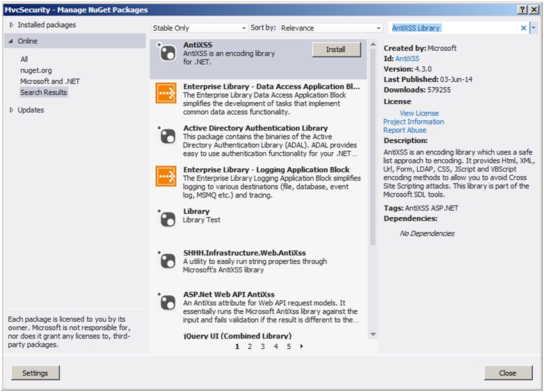Install the AntiXSS package
The image size is (544, 392).
tap(336, 49)
